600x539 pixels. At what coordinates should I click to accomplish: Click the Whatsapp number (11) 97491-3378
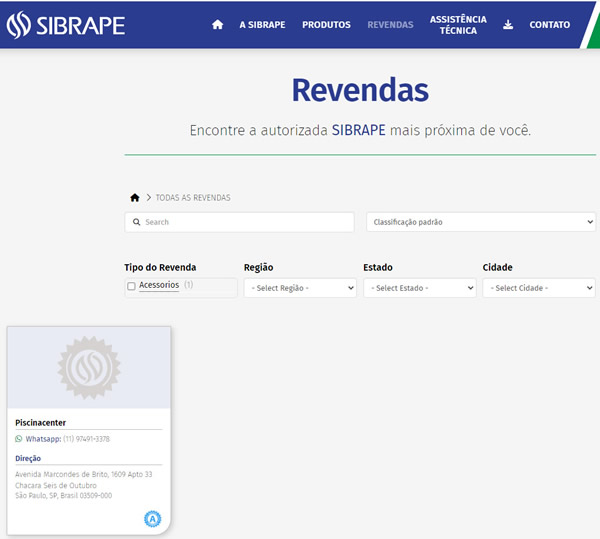(x=86, y=439)
